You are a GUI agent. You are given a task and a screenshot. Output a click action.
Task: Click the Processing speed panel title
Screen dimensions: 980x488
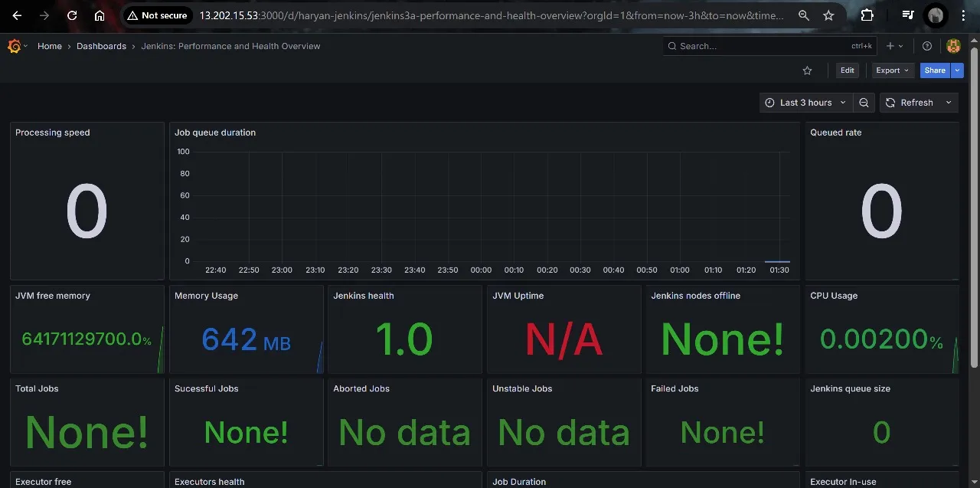[53, 133]
